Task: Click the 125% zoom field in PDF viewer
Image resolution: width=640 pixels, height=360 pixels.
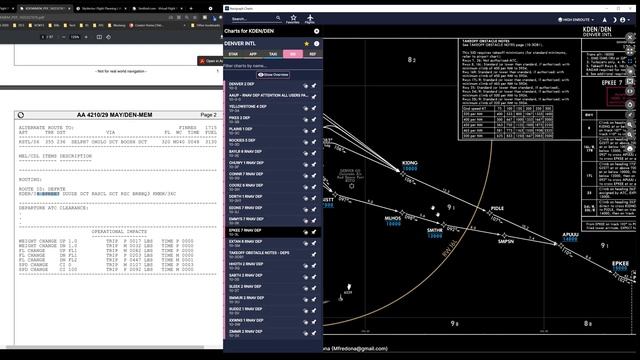Action: [x=75, y=37]
